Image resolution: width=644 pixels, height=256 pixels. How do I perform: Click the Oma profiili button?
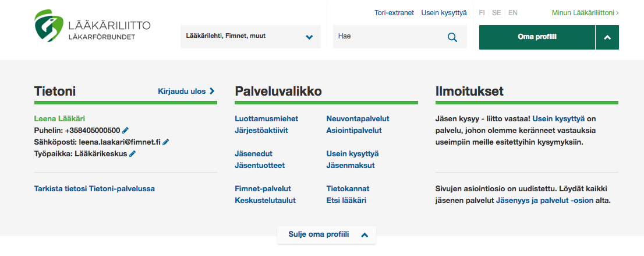coord(537,37)
